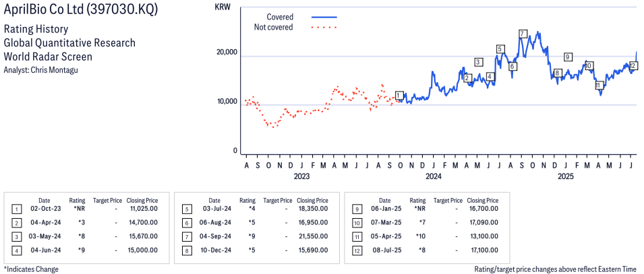644x274 pixels.
Task: Click chart marker 8 near December 2024
Action: point(557,73)
